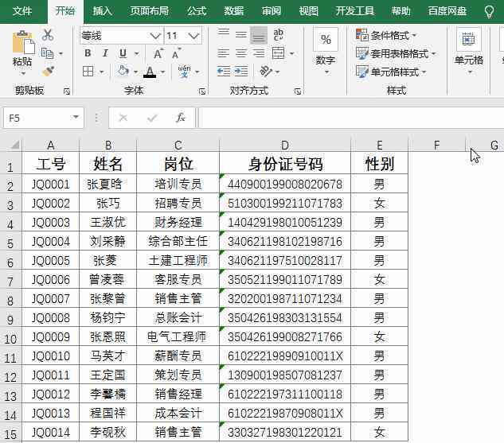Open 套用表格格式 table format menu
Screen dimensions: 504x443
396,53
